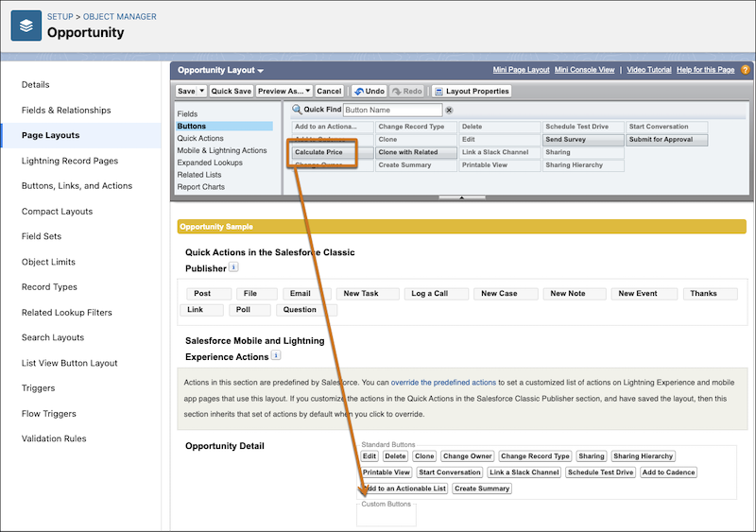Open info icon beside Experience Actions heading

click(276, 355)
